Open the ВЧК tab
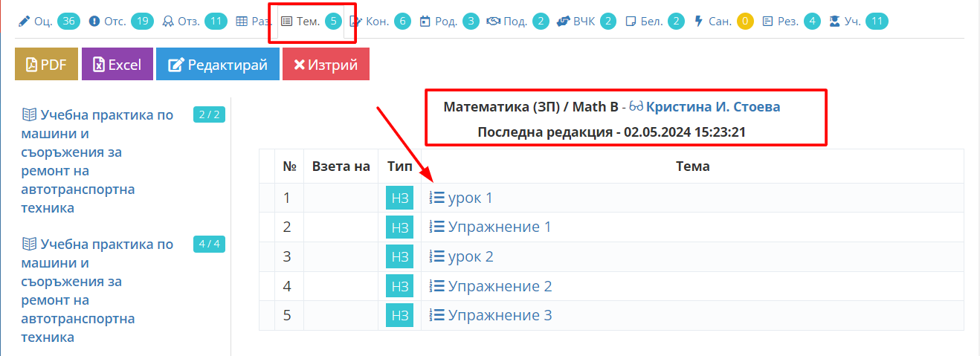Image resolution: width=980 pixels, height=356 pixels. tap(586, 22)
